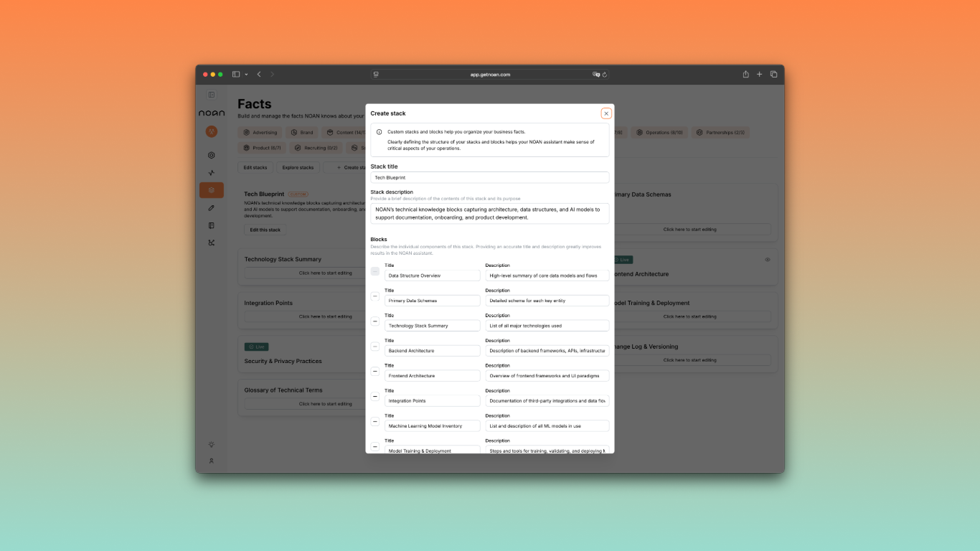
Task: Open the nodes graph icon in sidebar
Action: pos(212,242)
